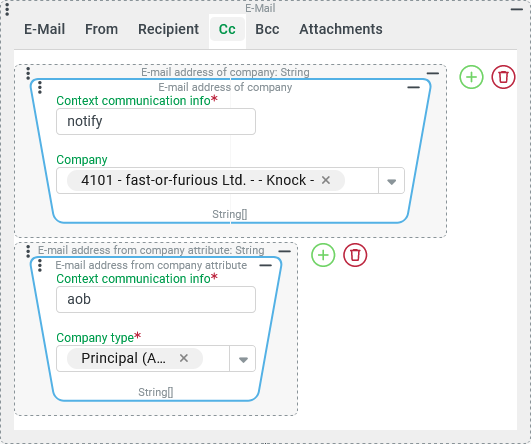The width and height of the screenshot is (531, 444).
Task: Open the Company dropdown list
Action: (x=391, y=181)
